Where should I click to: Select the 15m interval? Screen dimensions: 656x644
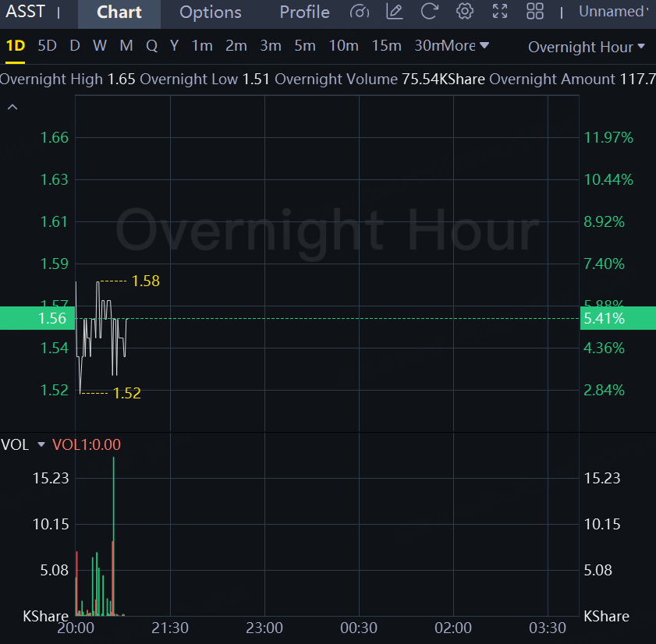(386, 46)
